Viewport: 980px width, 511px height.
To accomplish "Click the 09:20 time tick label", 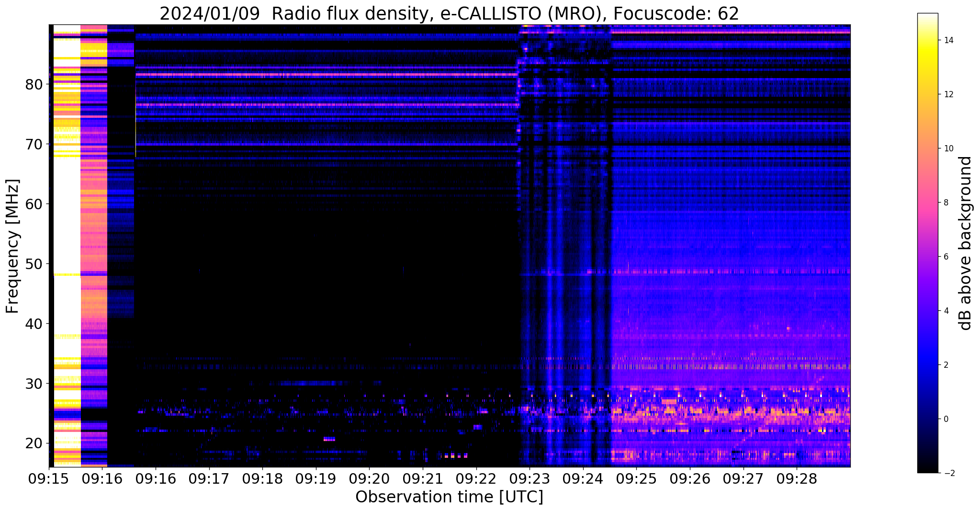I will coord(369,479).
